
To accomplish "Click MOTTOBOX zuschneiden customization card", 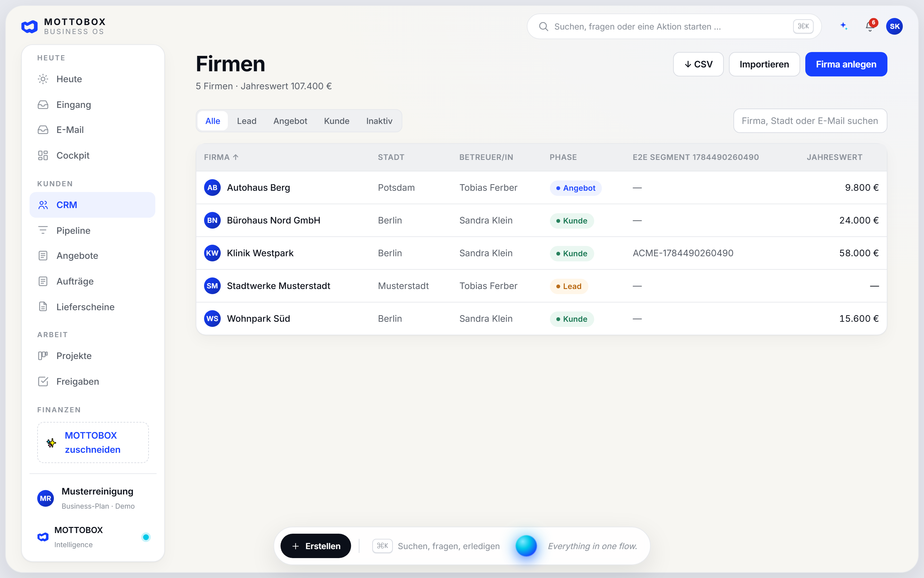I will pos(93,443).
